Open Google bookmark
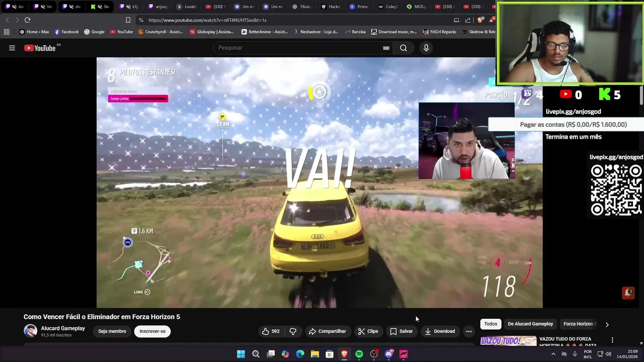Viewport: 644px width, 362px height. [x=94, y=32]
